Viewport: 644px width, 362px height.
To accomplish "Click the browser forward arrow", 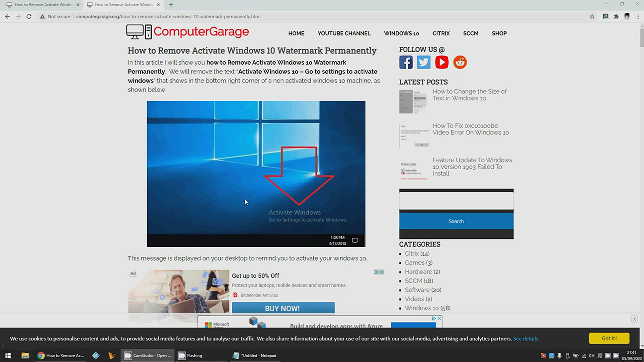I will 18,16.
